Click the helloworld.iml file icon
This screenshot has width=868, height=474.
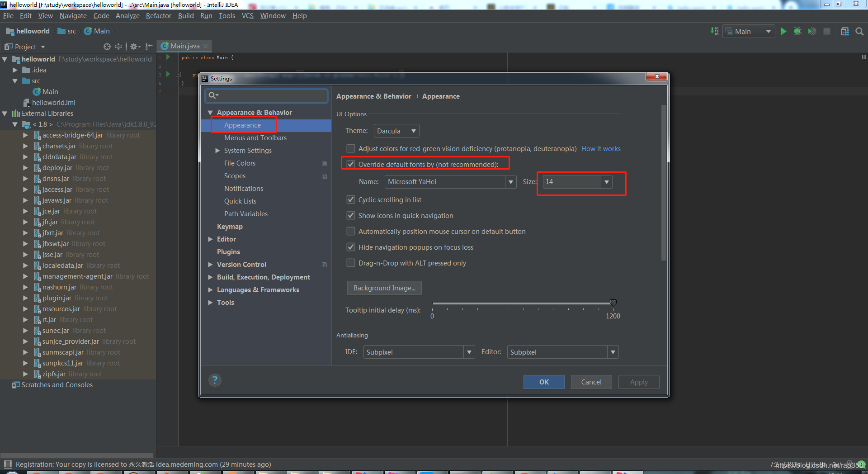(26, 103)
